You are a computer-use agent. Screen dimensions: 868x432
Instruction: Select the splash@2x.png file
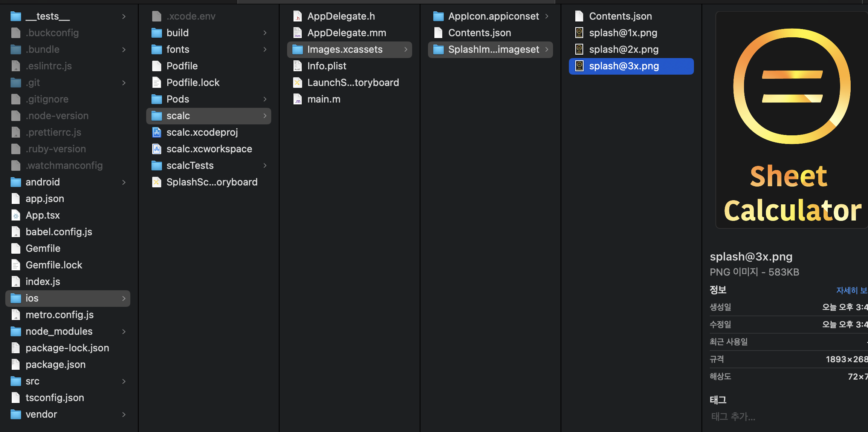(x=623, y=49)
